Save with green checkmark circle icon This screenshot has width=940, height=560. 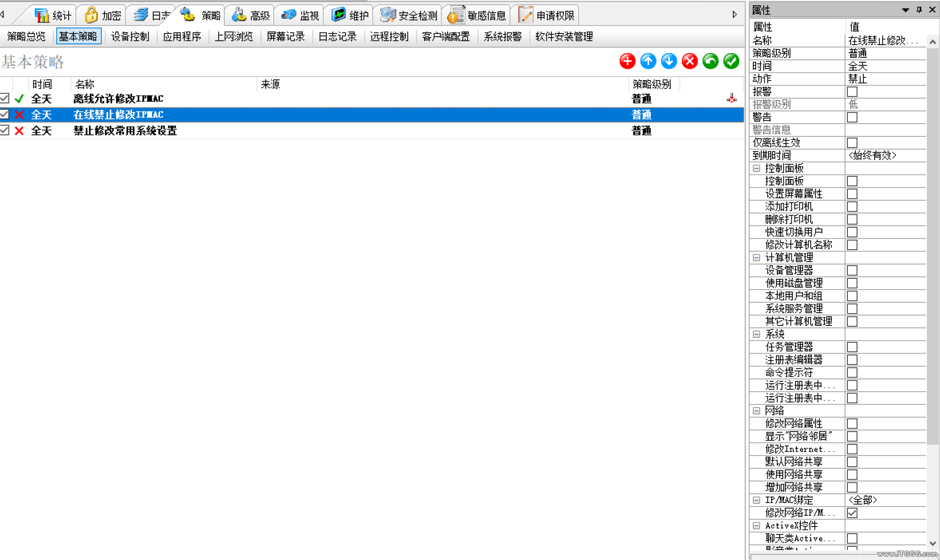tap(731, 61)
